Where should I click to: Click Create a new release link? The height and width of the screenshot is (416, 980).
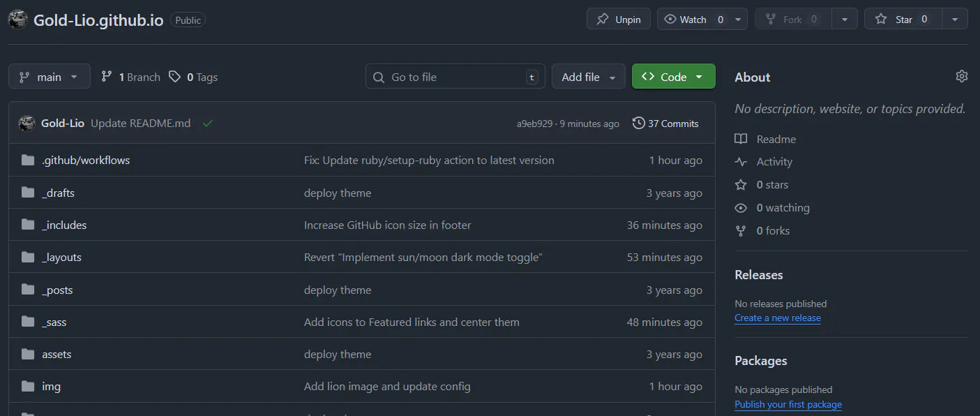(x=777, y=318)
